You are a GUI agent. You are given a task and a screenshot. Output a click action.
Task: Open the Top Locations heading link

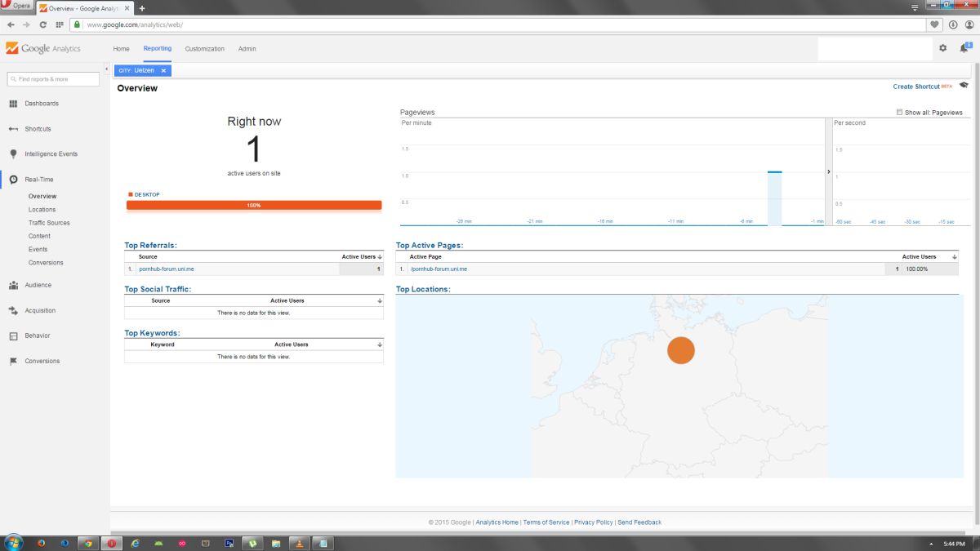(423, 289)
